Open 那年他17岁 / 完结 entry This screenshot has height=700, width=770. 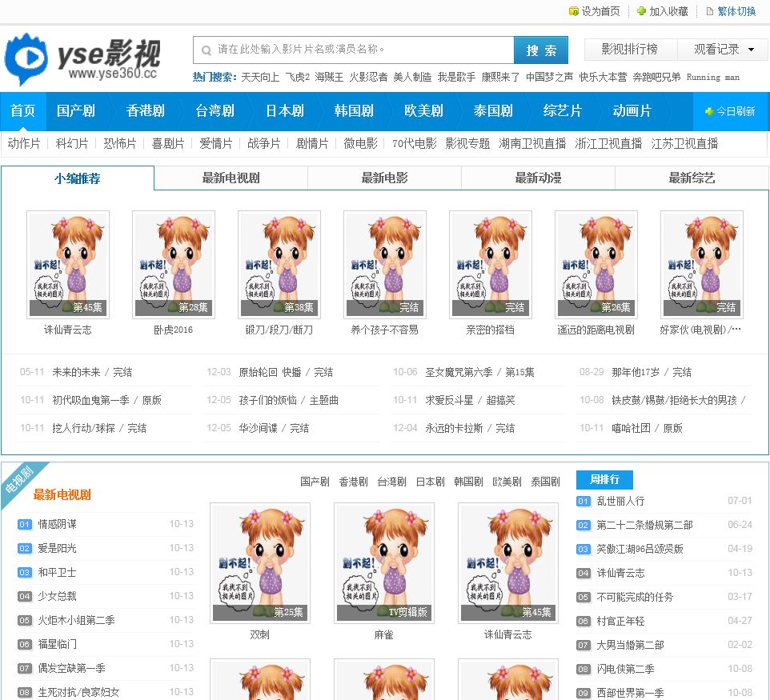click(x=652, y=372)
